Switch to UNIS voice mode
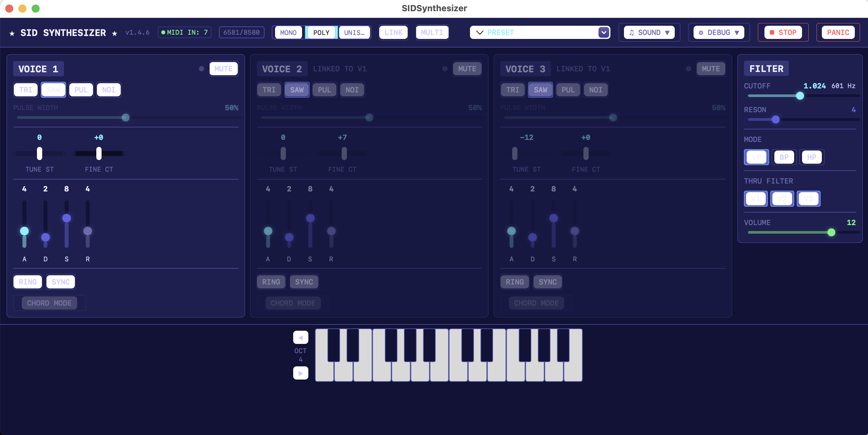Screen dimensions: 868x435 click(354, 32)
